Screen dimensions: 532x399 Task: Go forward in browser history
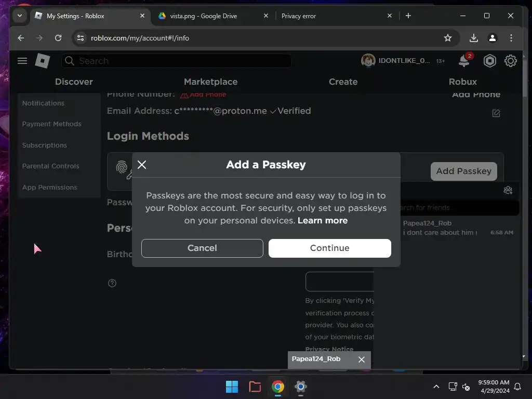coord(39,38)
